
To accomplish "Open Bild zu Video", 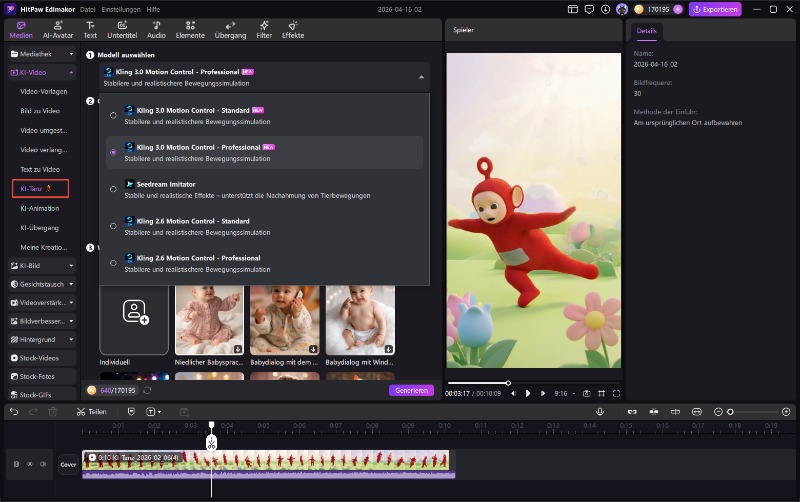I will [x=40, y=111].
